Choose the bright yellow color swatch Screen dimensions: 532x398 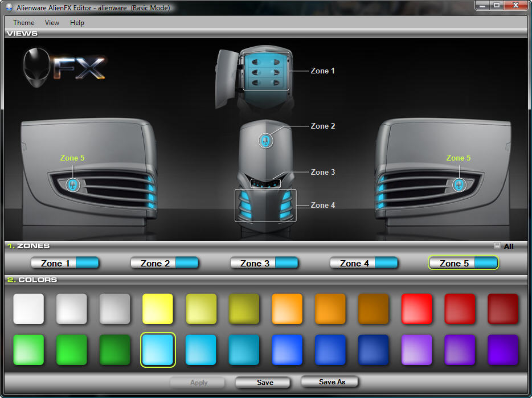[x=158, y=309]
